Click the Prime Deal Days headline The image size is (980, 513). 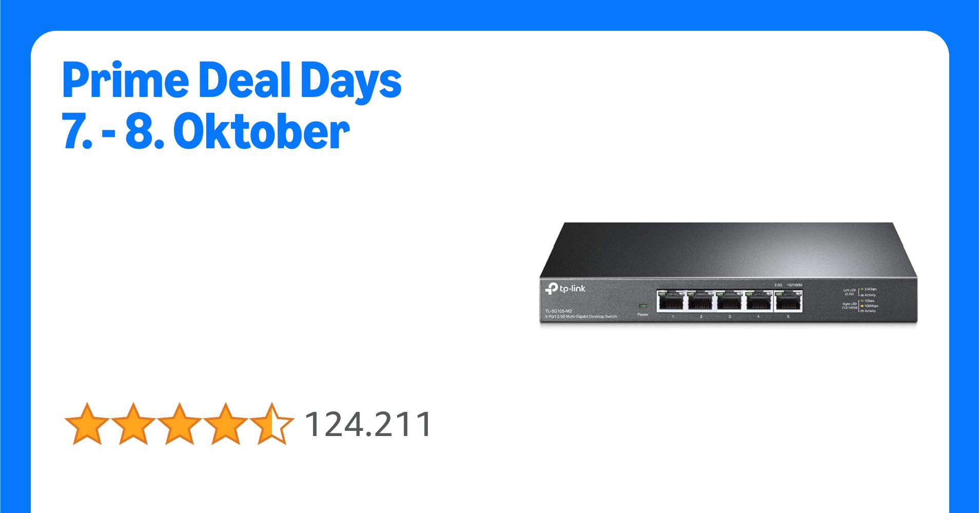[231, 80]
